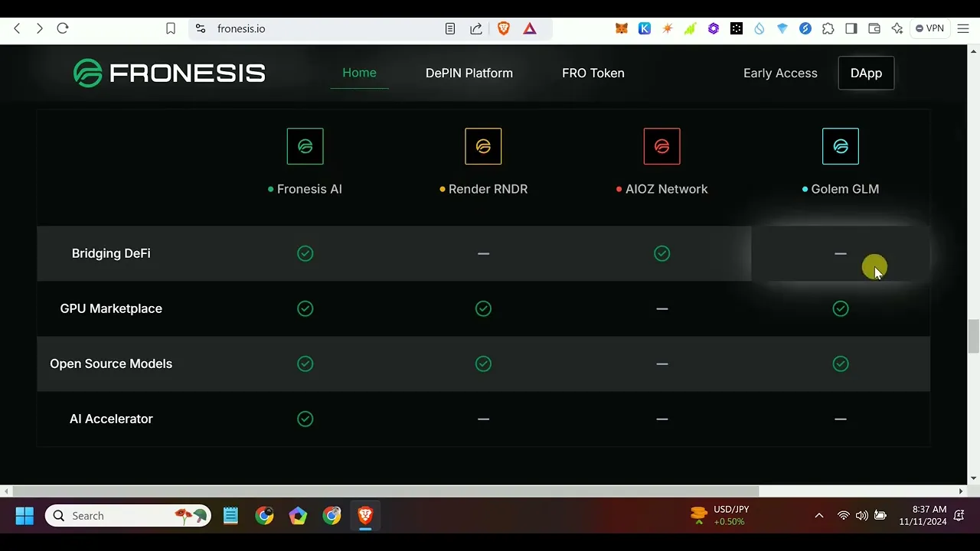Open the Brave browser taskbar icon
980x551 pixels.
tap(365, 516)
